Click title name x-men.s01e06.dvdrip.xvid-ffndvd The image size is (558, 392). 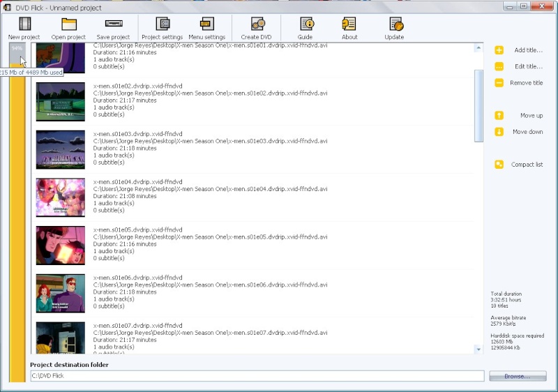coord(137,278)
